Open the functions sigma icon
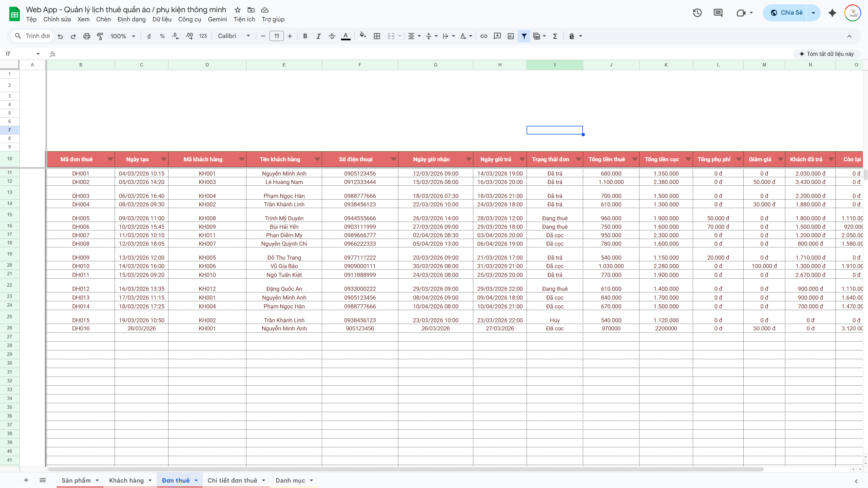 coord(555,36)
